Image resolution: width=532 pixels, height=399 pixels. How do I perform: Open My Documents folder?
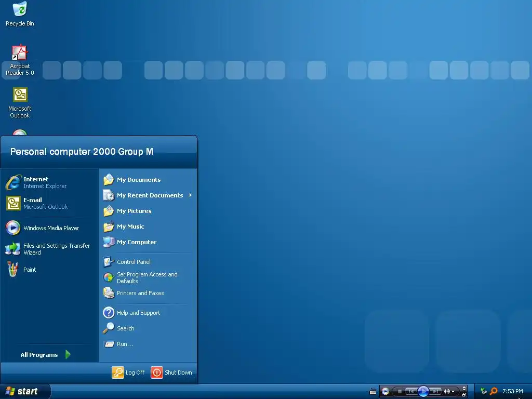[x=148, y=180]
